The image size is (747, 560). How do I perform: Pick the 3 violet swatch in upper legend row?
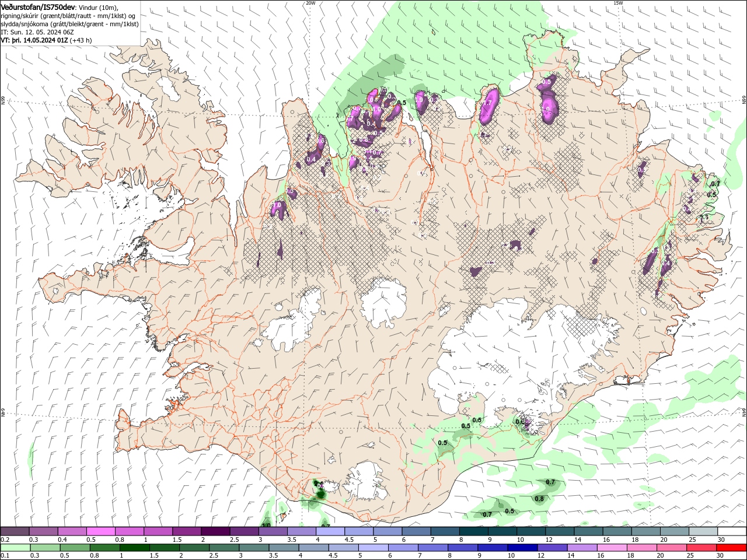[272, 531]
